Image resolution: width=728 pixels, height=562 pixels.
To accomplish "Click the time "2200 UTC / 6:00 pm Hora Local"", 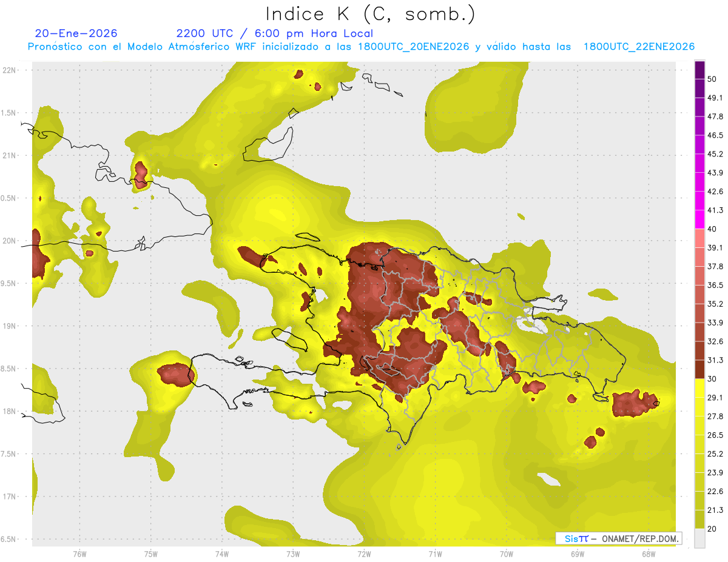I will pyautogui.click(x=275, y=33).
